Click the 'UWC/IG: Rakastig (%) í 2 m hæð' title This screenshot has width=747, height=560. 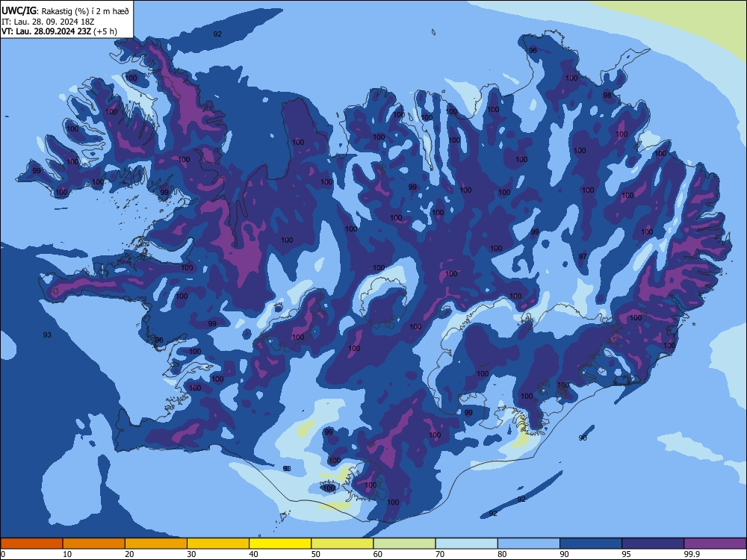pos(65,11)
